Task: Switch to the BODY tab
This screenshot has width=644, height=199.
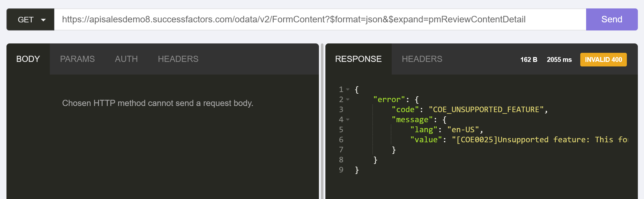Action: [28, 59]
